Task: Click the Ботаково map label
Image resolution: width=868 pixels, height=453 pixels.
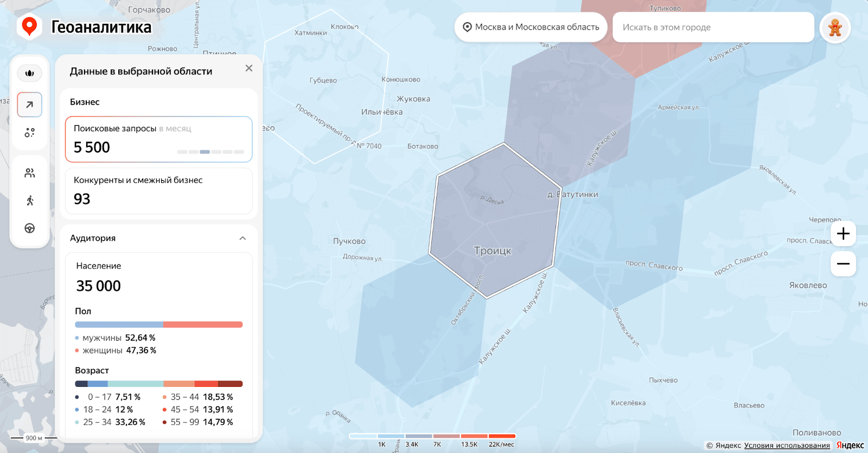Action: coord(423,146)
